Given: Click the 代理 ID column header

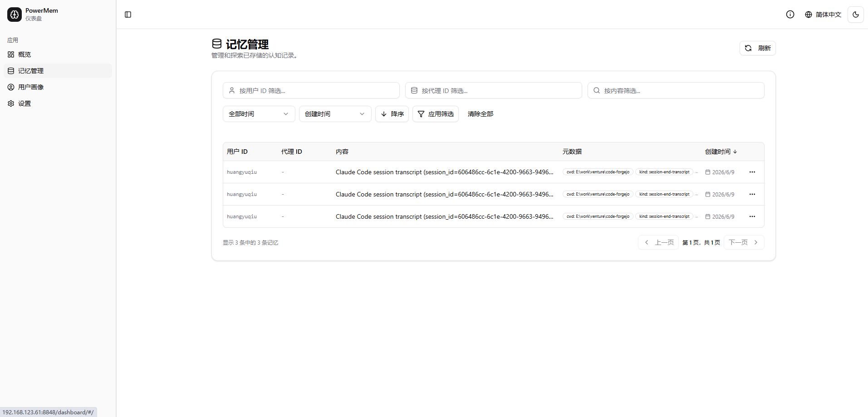Looking at the screenshot, I should (292, 152).
